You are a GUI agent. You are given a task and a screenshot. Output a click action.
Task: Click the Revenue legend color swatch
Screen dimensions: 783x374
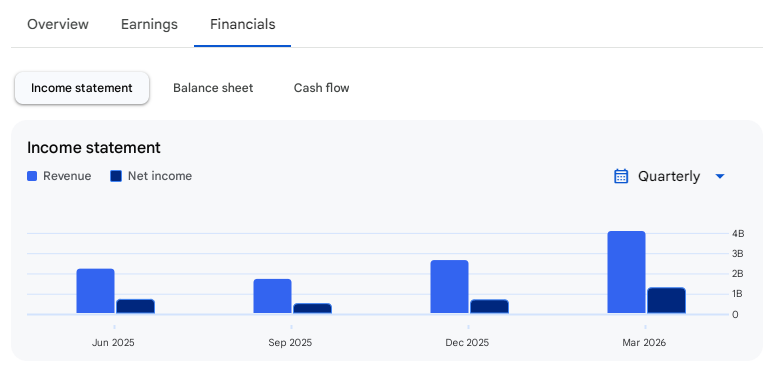32,176
